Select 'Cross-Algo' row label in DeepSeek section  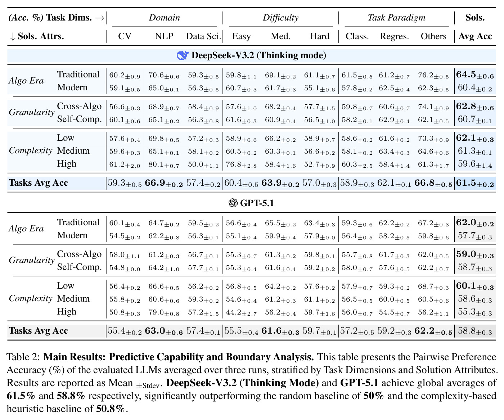click(x=79, y=106)
